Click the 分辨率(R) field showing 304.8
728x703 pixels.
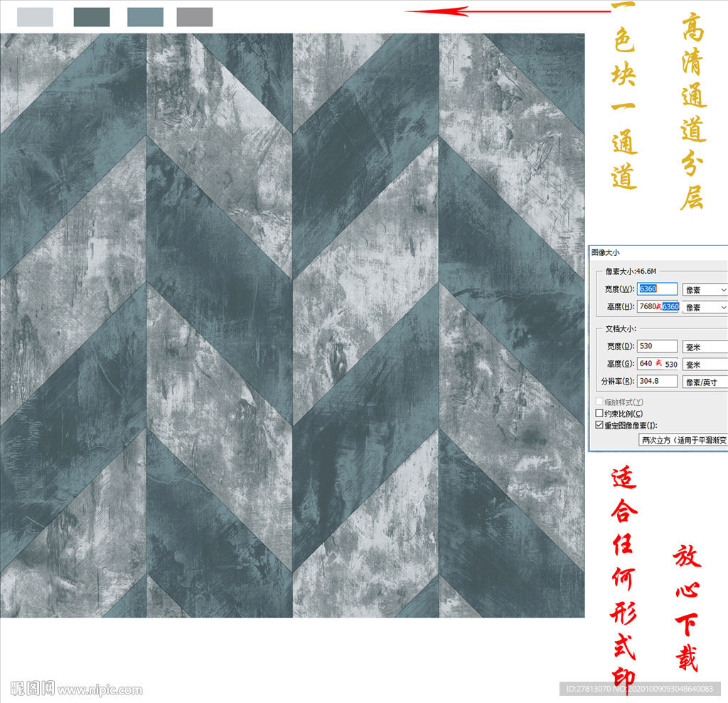click(x=657, y=381)
